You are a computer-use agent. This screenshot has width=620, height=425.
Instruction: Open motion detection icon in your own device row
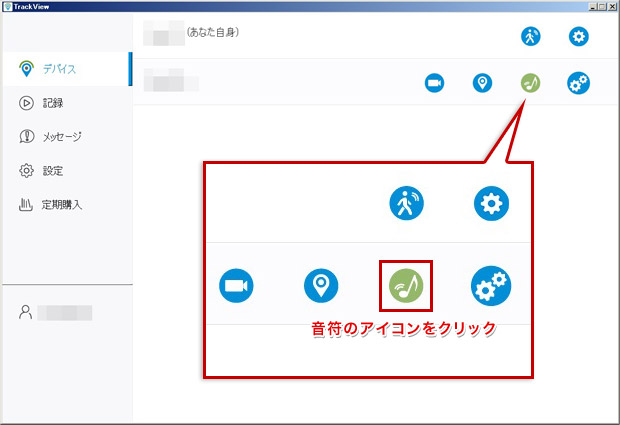point(530,36)
